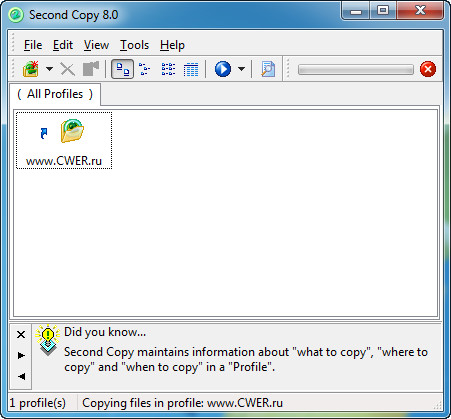
Task: Click the blue Run profile button
Action: coord(223,69)
